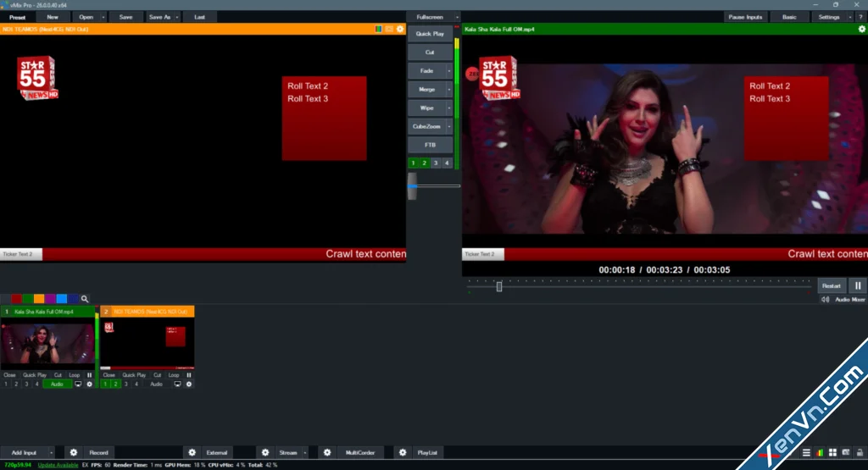Viewport: 868px width, 470px height.
Task: Toggle overlay 3 in transition panel
Action: coord(436,163)
